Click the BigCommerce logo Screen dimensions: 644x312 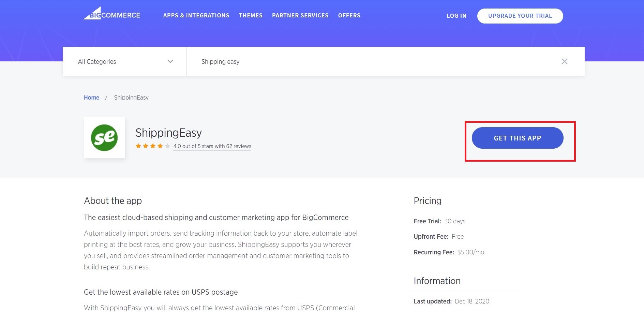click(x=112, y=14)
